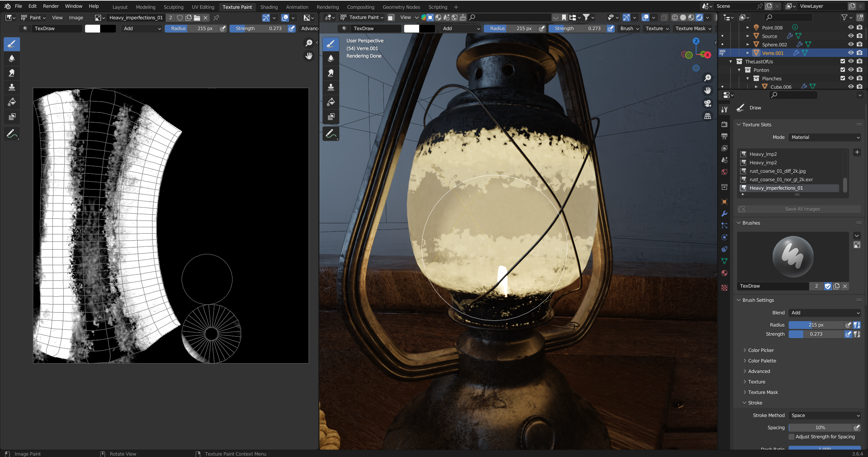
Task: Click the Strength slider in Brush Settings
Action: tap(816, 334)
